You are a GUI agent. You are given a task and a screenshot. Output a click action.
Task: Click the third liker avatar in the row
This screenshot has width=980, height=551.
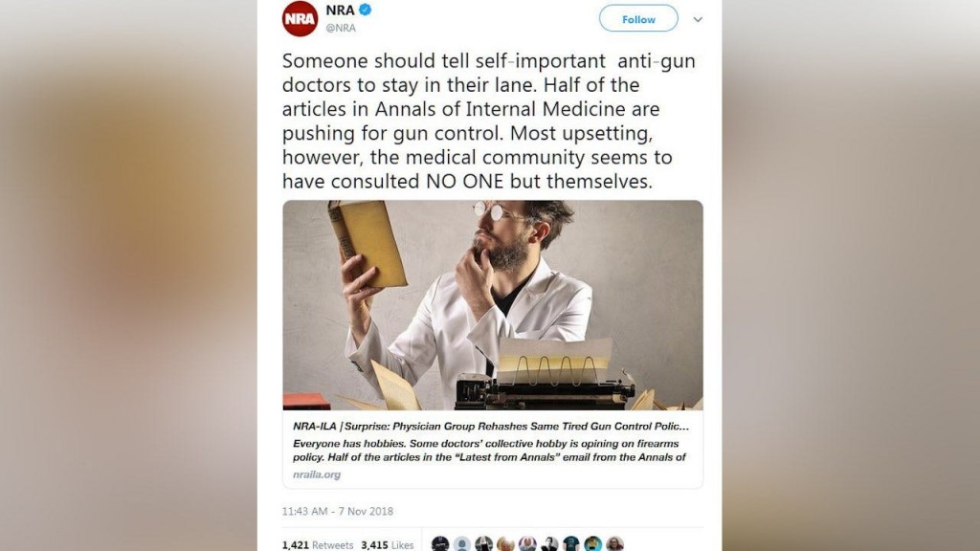(483, 543)
